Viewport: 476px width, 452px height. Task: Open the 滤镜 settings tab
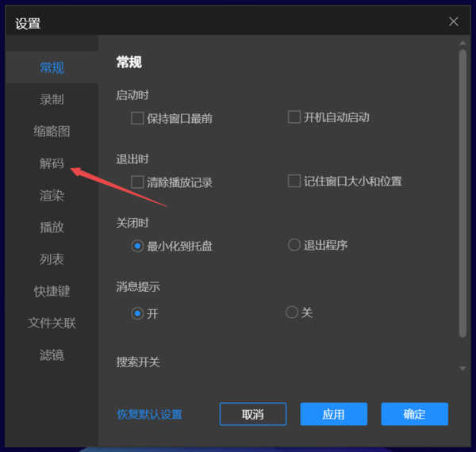pos(52,355)
